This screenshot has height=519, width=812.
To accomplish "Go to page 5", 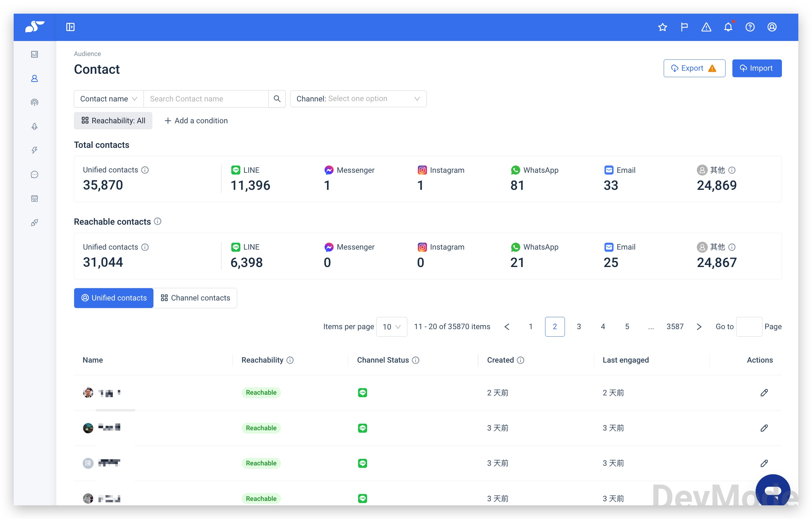I will click(x=627, y=327).
